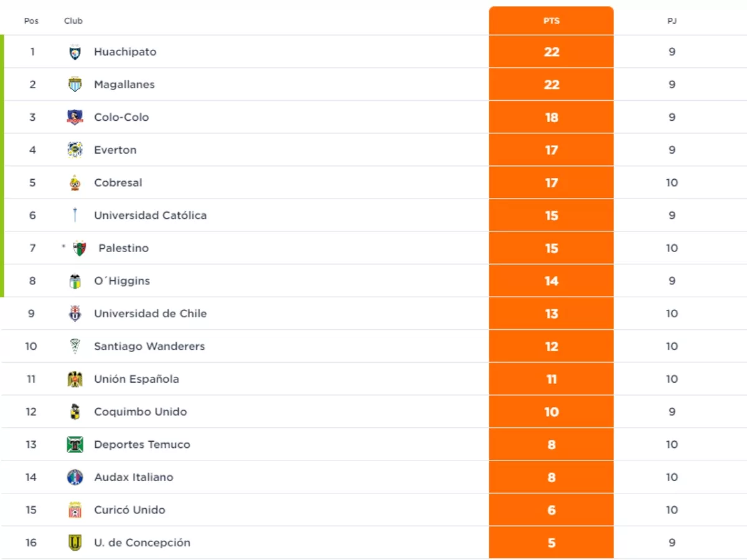This screenshot has height=560, width=747.
Task: Open the Coquimbo Unido team link
Action: pos(140,412)
